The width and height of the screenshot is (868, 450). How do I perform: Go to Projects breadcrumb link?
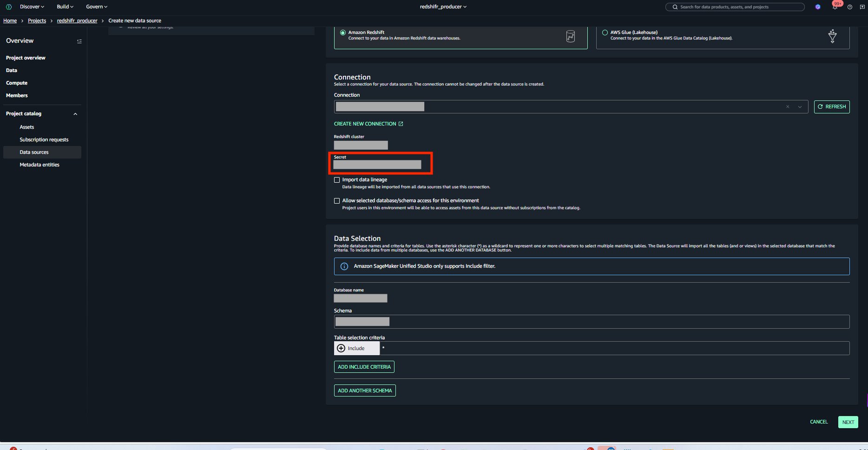coord(37,21)
